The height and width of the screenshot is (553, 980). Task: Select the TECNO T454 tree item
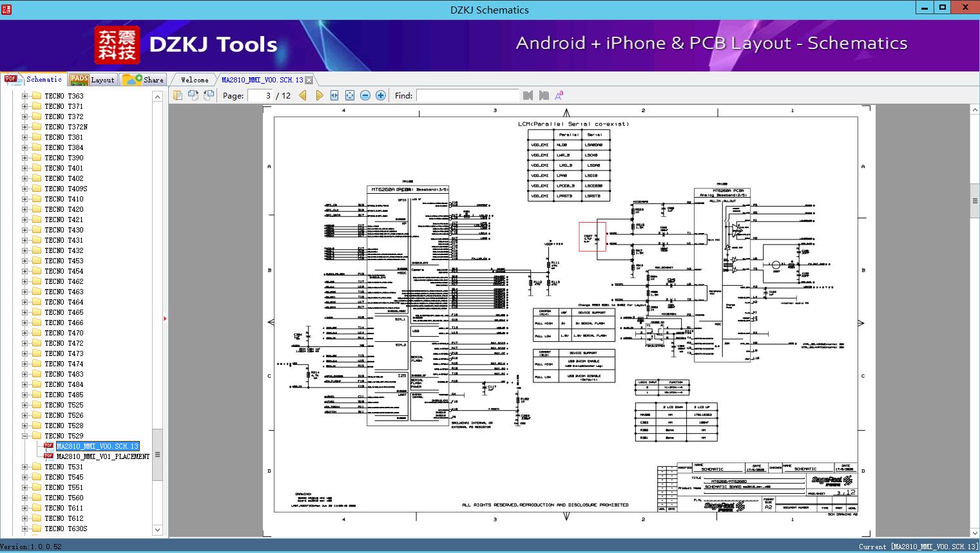[x=64, y=271]
